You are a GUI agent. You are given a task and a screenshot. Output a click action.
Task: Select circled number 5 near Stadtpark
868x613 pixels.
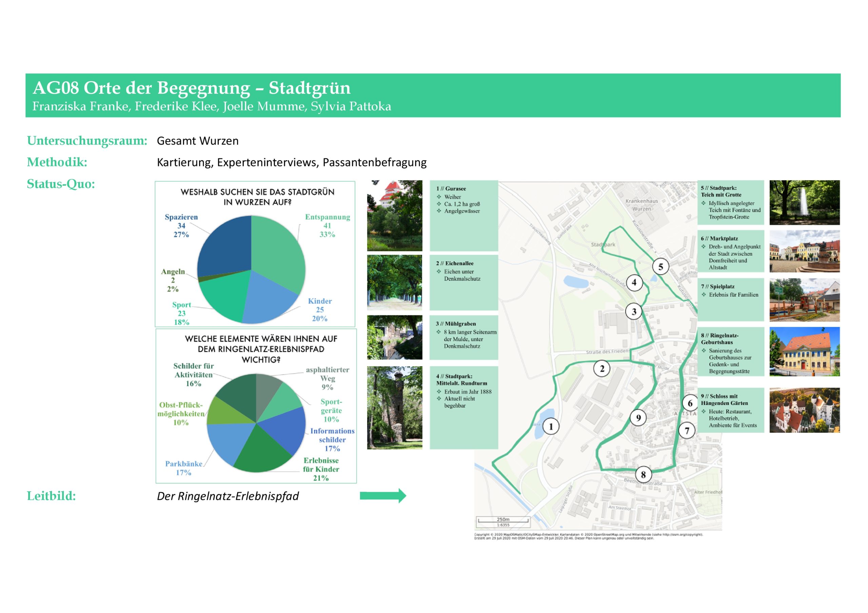[x=660, y=267]
